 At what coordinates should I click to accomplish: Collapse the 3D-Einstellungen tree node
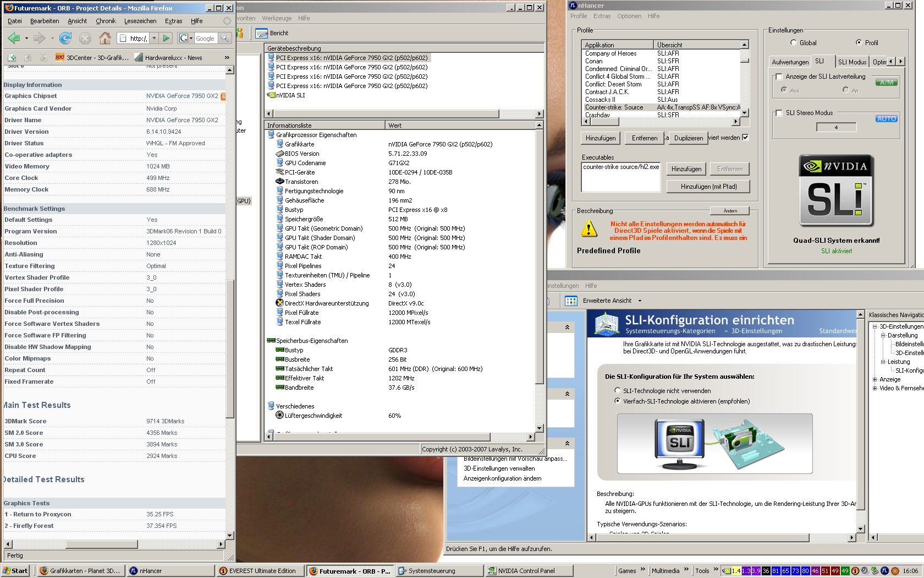[x=875, y=326]
